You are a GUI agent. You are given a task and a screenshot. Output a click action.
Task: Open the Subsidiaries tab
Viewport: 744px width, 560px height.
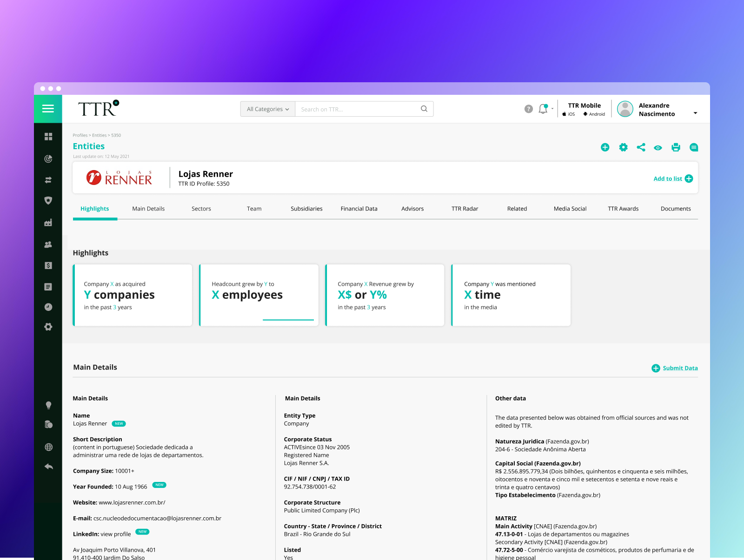306,209
